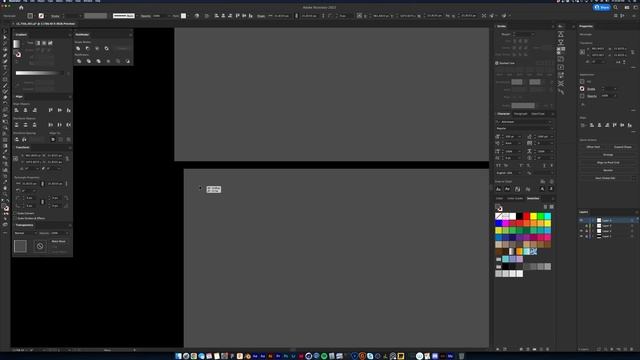Click Horizontal Align Center in Align panel
Screen dimensions: 640x360
[25, 110]
